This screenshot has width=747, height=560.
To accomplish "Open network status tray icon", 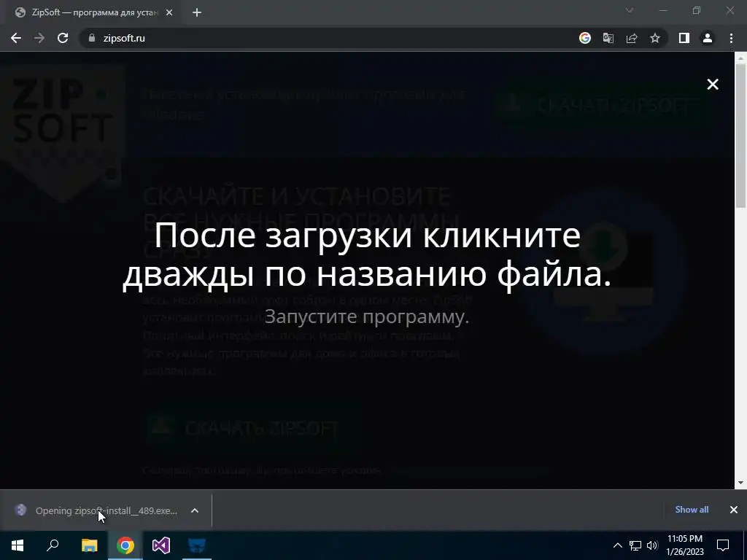I will 635,545.
